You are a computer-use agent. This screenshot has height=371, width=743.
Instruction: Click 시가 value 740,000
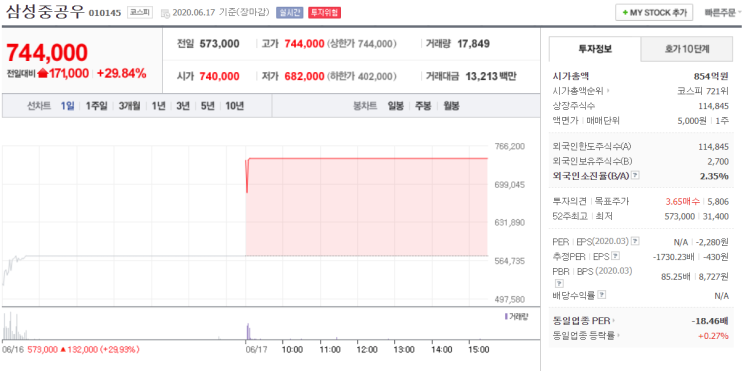click(x=219, y=76)
